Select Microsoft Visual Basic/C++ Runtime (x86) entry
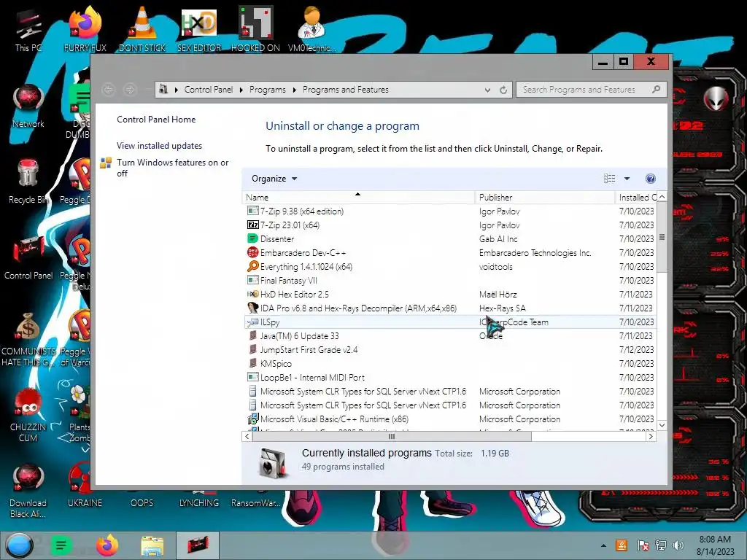Image resolution: width=747 pixels, height=560 pixels. tap(449, 419)
